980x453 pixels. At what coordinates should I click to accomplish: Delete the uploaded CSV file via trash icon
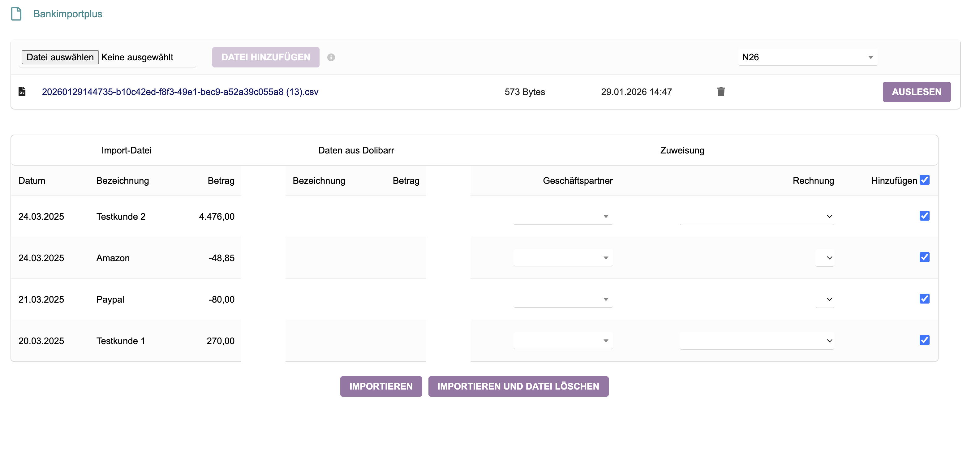720,92
